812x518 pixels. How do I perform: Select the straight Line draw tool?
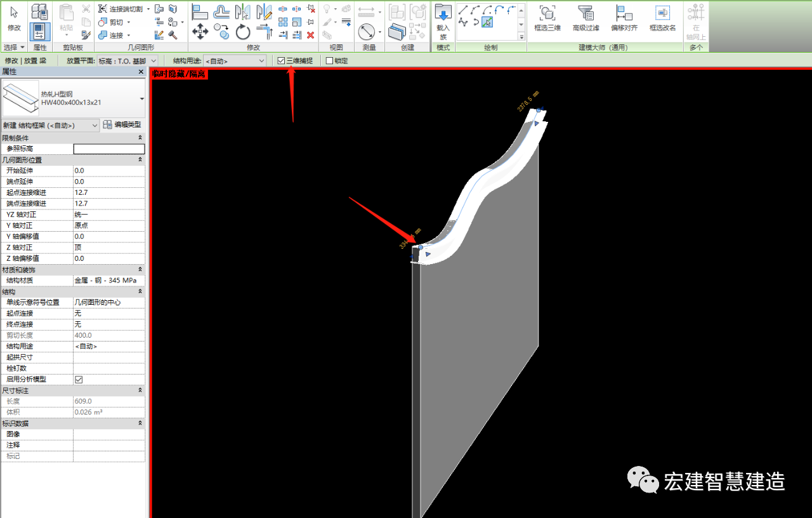pos(462,10)
